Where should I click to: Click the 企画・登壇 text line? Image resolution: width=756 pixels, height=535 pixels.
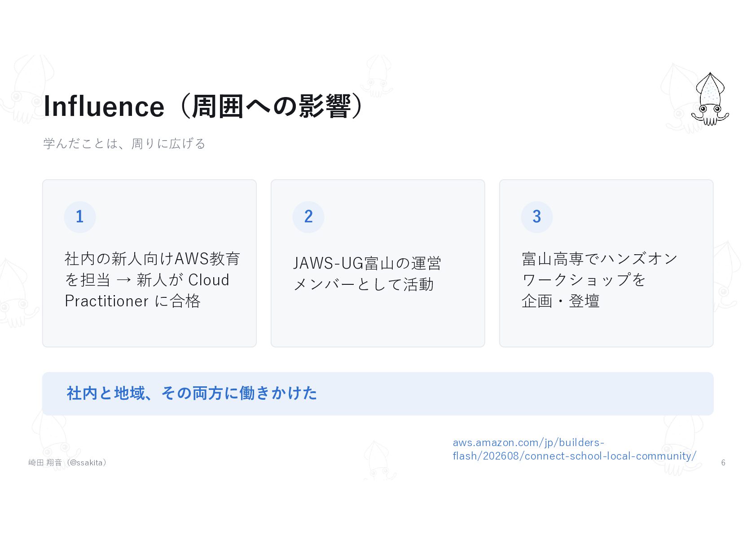(x=561, y=301)
